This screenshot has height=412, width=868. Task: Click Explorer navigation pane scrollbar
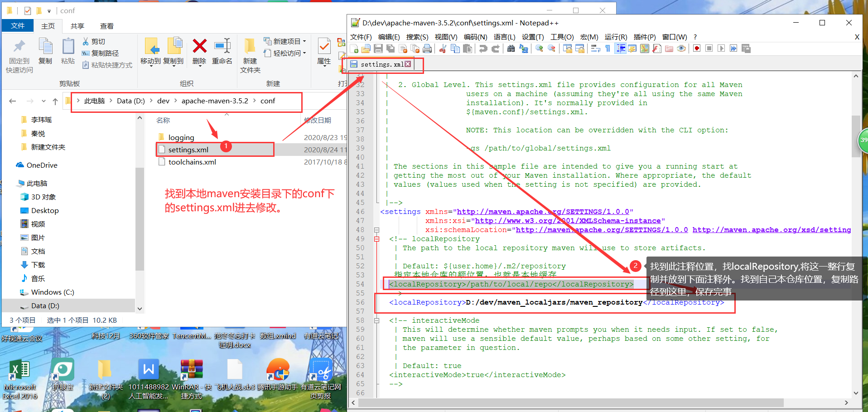140,219
